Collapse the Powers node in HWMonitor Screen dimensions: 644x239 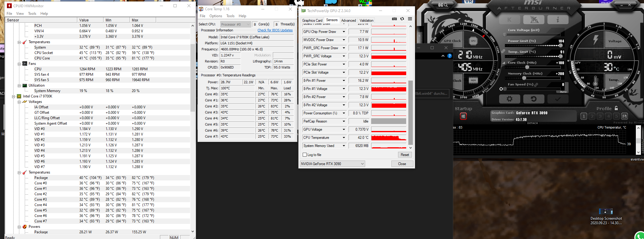[19, 227]
